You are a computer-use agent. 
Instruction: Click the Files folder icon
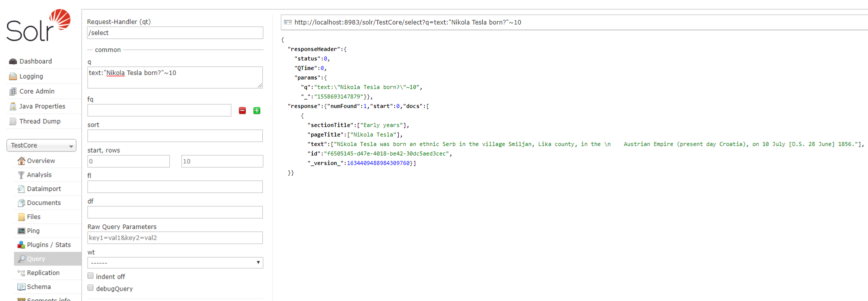click(21, 217)
